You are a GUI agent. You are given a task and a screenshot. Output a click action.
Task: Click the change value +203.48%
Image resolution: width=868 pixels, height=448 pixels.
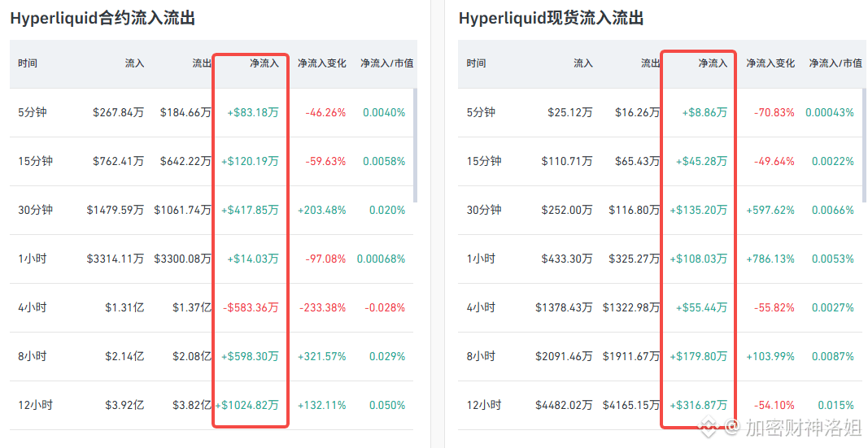[x=321, y=210]
